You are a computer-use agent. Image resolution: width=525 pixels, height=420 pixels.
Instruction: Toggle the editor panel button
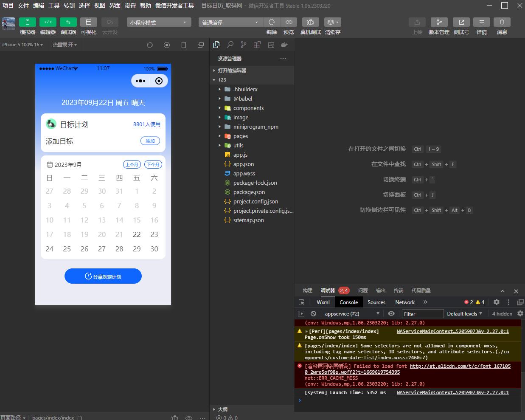(48, 22)
